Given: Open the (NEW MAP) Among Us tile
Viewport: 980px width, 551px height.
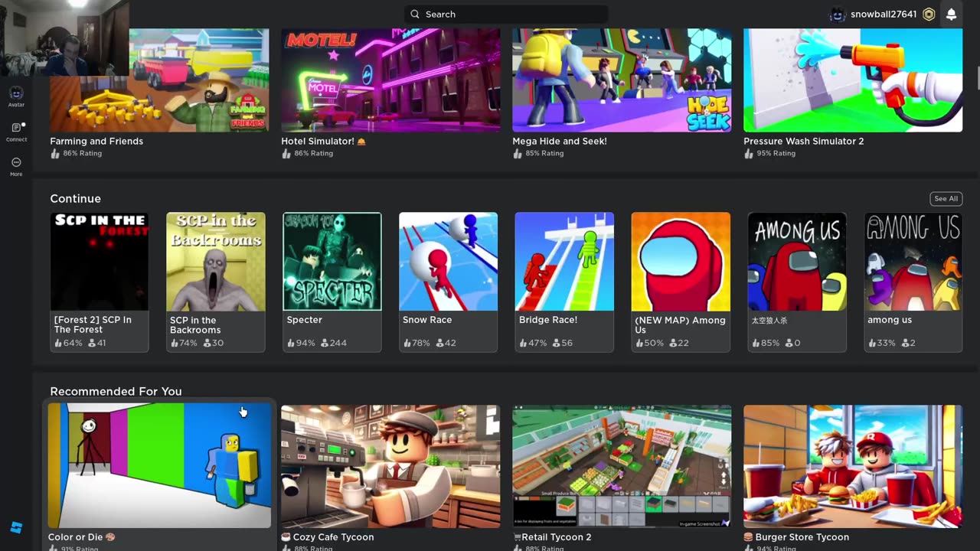Looking at the screenshot, I should pos(681,282).
